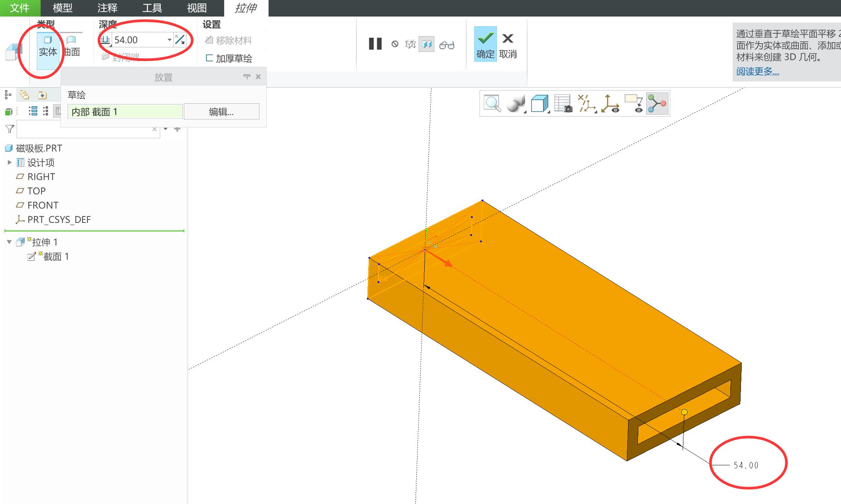The height and width of the screenshot is (504, 841).
Task: Select the 曲面 (surface) extrude type
Action: tap(71, 47)
